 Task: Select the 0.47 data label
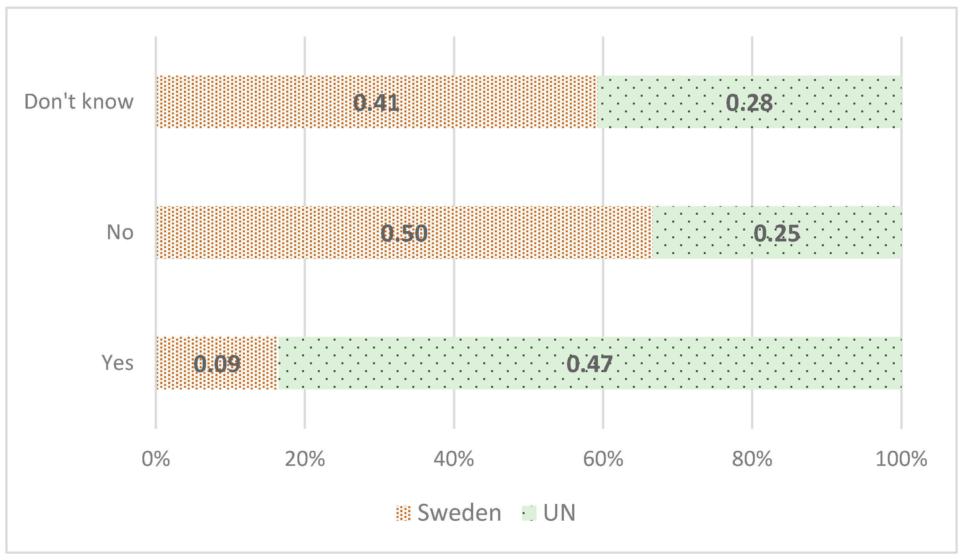point(589,364)
